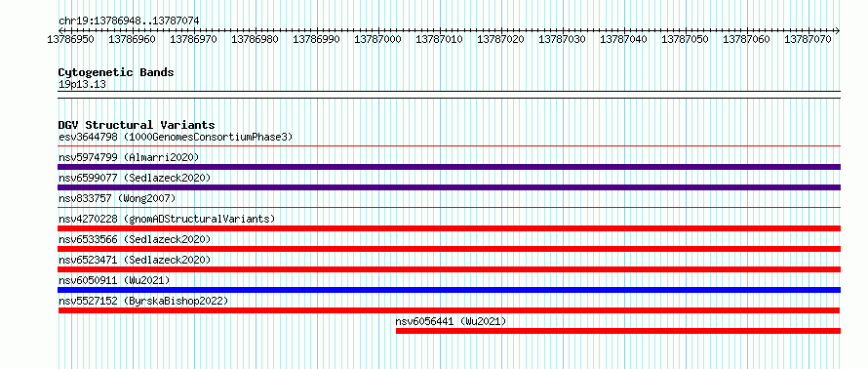868x369 pixels.
Task: Click ruler position 13786990
Action: tap(316, 39)
